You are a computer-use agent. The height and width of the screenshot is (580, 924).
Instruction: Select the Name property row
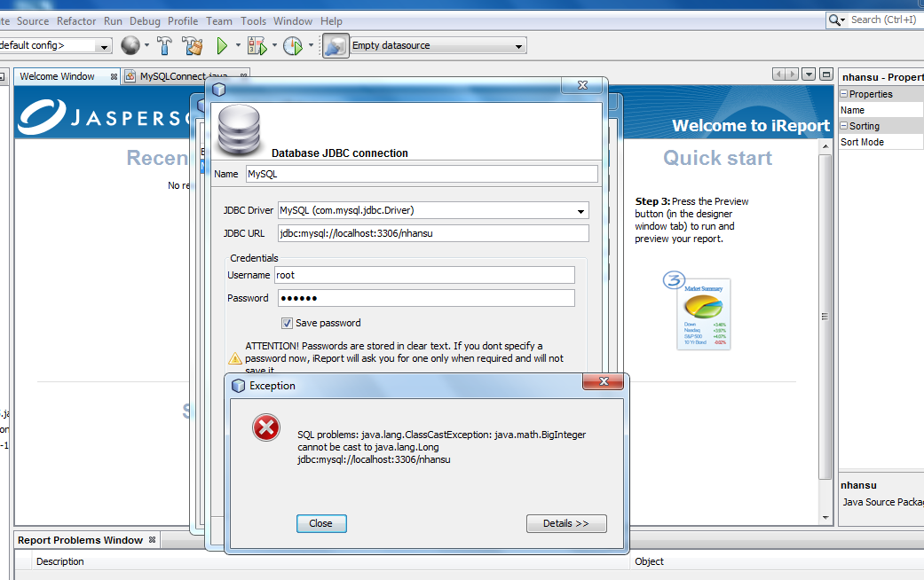point(881,110)
